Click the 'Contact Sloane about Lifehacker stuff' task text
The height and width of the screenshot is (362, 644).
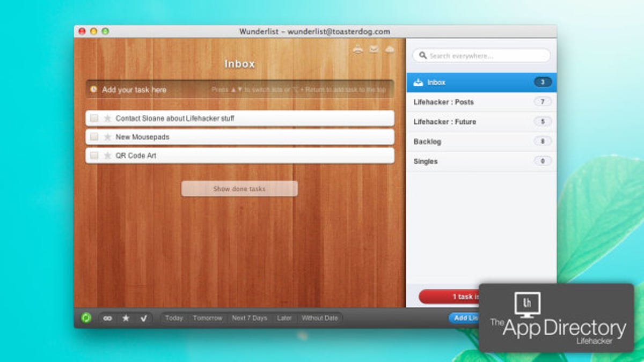175,119
